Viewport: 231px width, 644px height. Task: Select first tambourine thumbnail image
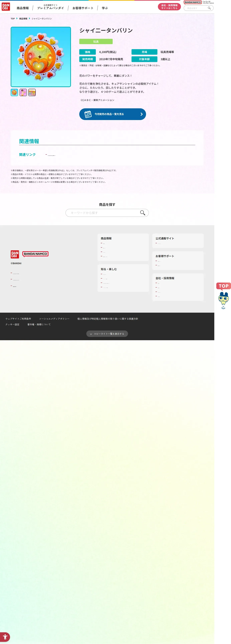15,92
